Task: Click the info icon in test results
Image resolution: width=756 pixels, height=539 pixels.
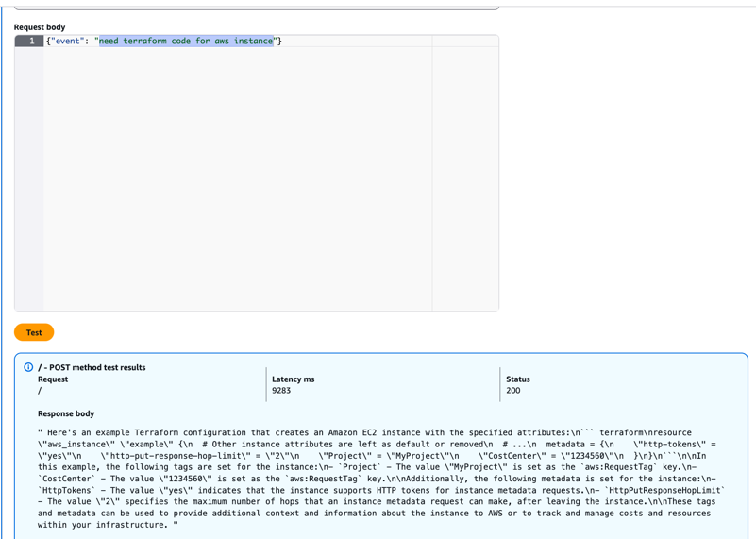Action: point(28,367)
